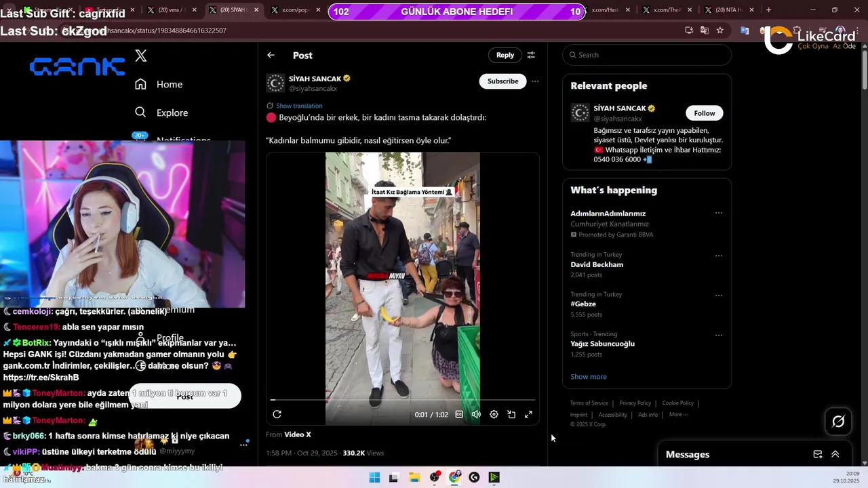Open more options for Yağız Sabuncuoğlu trend
This screenshot has height=488, width=868.
(x=719, y=335)
